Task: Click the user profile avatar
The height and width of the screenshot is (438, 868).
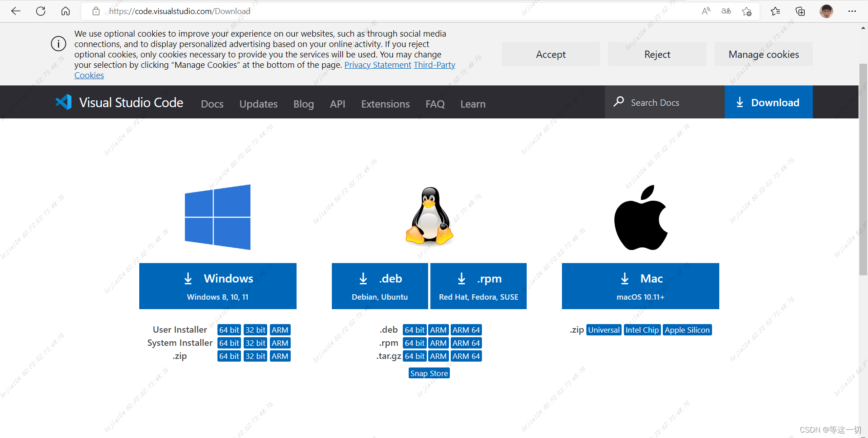Action: [x=826, y=11]
